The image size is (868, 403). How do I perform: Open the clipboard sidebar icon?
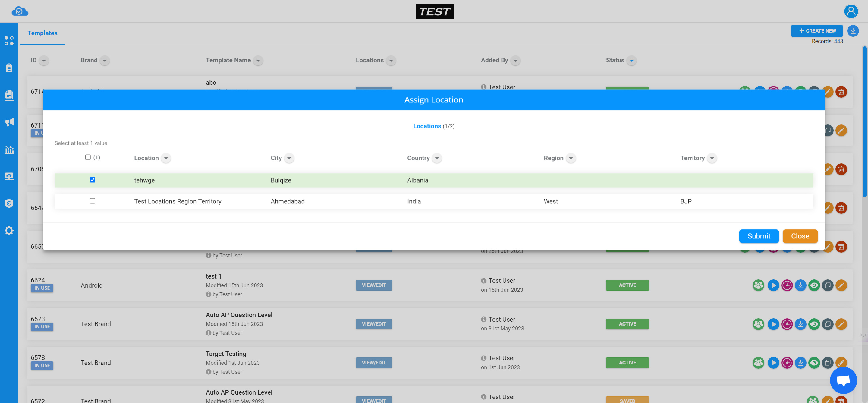click(9, 68)
